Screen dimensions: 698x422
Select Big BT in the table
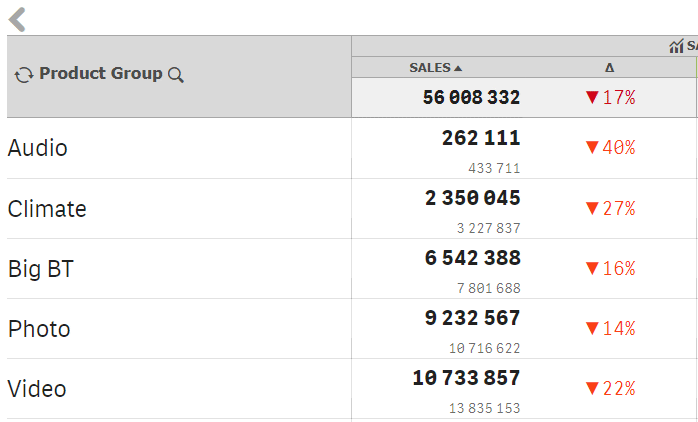coord(40,269)
